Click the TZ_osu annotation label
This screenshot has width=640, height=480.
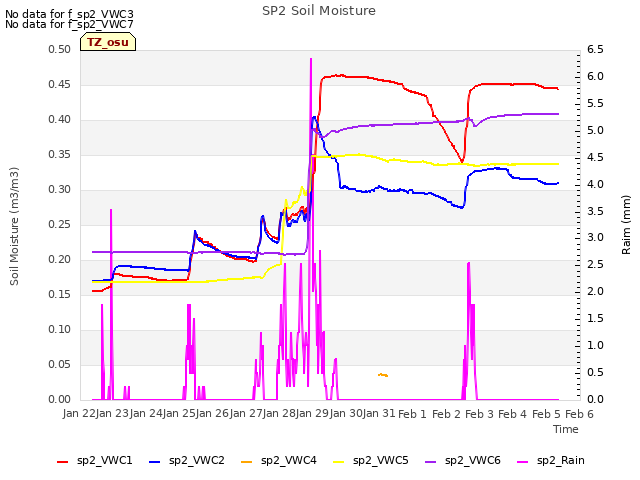pyautogui.click(x=108, y=42)
